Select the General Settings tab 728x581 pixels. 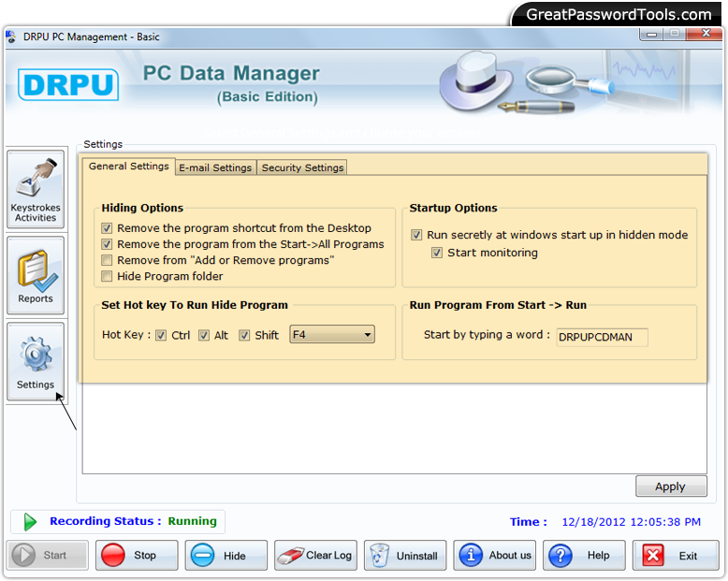128,167
